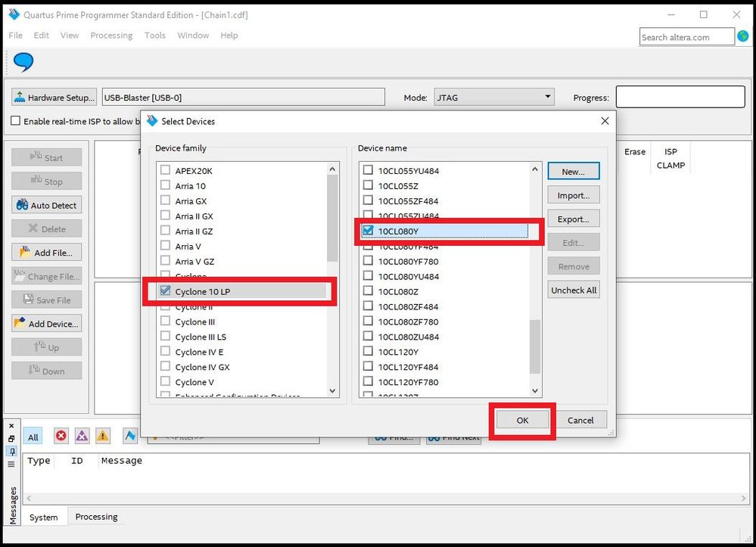Viewport: 756px width, 547px height.
Task: Close the Select Devices dialog
Action: (x=605, y=121)
